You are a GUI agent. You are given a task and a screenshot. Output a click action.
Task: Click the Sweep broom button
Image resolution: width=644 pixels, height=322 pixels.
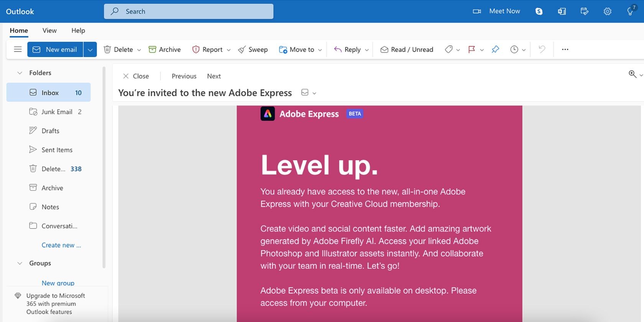[x=253, y=49]
